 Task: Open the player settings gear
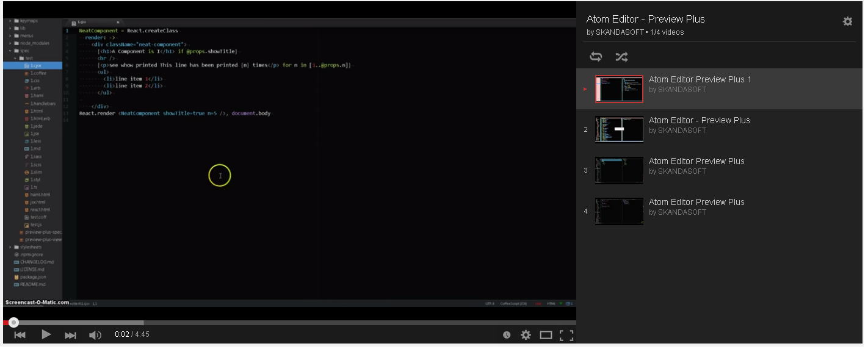tap(526, 335)
